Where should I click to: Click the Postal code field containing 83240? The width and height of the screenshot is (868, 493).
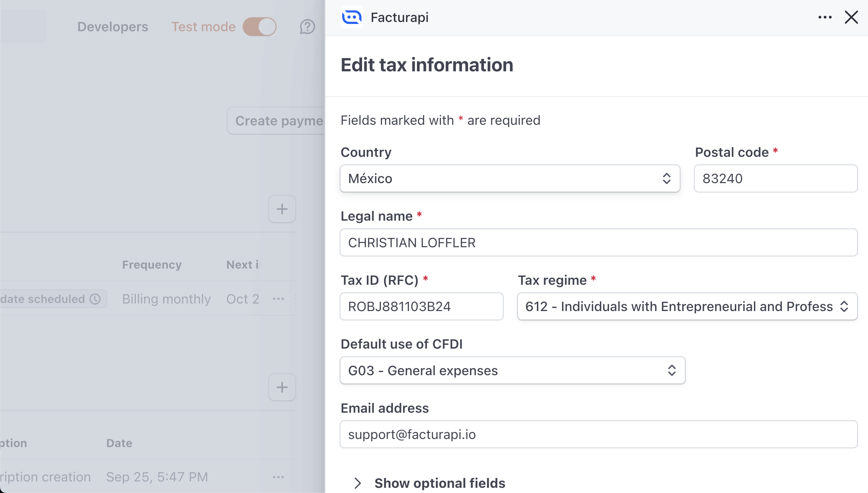[776, 178]
